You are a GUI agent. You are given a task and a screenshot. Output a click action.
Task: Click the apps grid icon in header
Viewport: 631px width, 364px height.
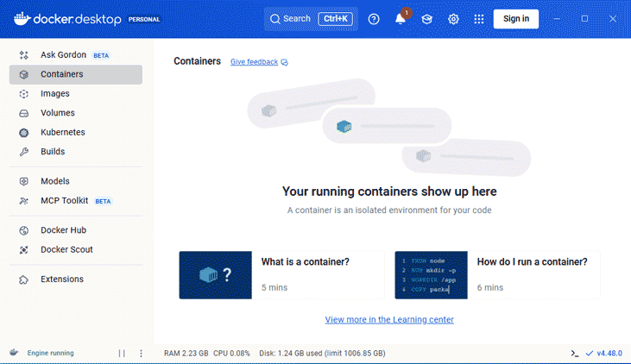click(479, 19)
